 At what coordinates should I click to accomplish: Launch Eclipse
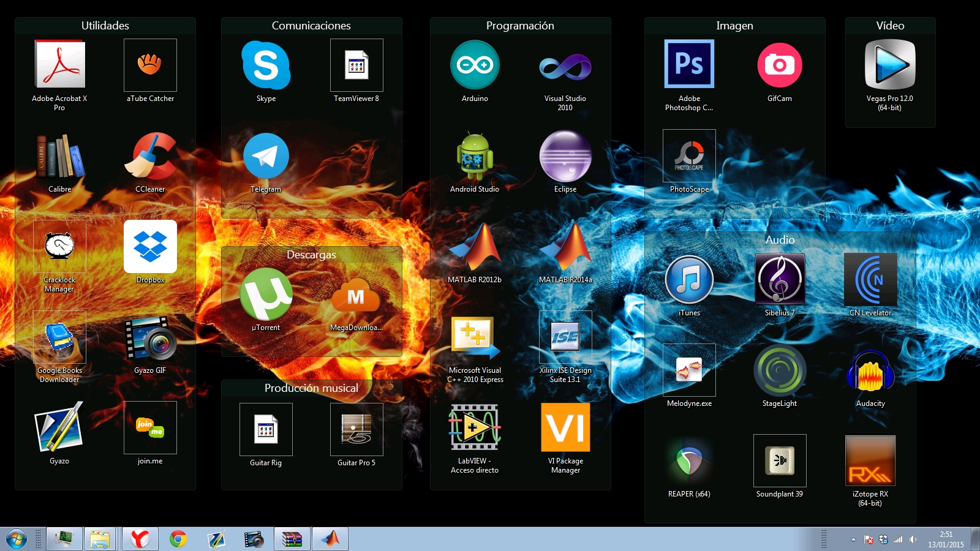pos(565,156)
